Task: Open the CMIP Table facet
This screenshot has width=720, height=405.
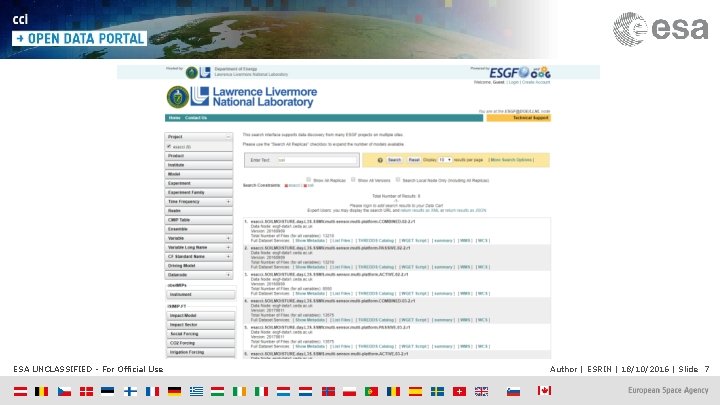Action: 198,220
